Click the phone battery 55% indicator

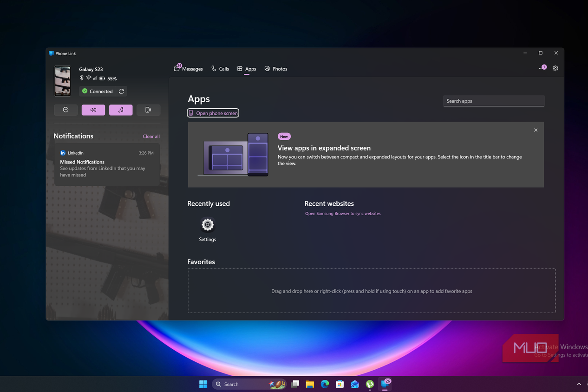pos(108,78)
